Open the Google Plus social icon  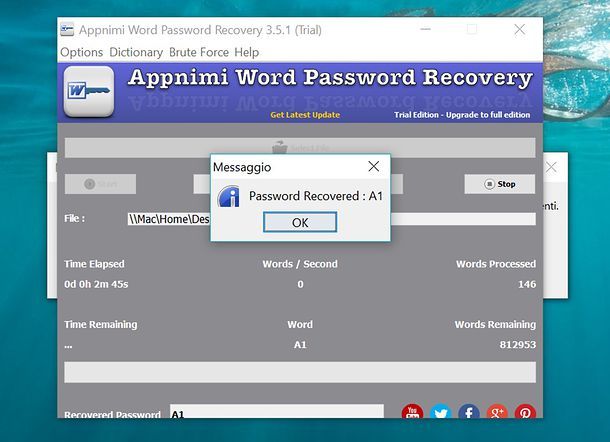coord(497,412)
